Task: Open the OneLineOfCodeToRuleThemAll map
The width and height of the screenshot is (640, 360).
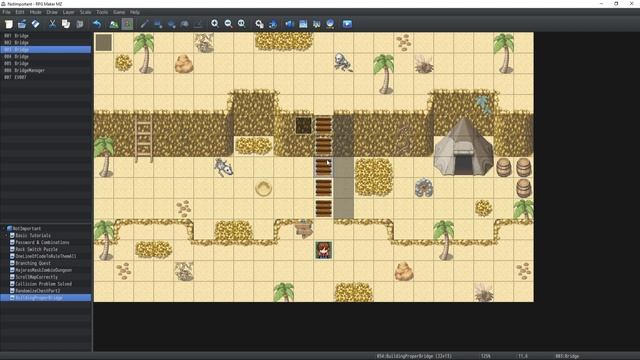Action: pos(46,256)
